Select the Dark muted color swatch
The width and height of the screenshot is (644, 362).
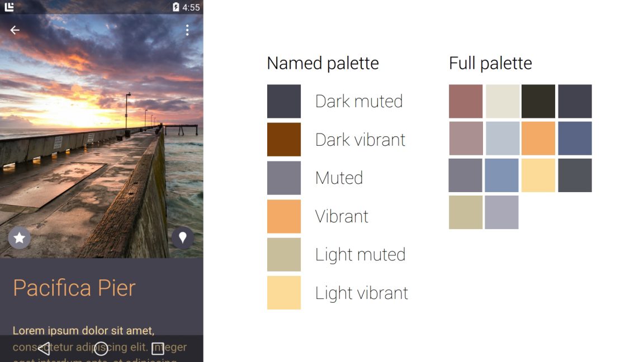pos(284,101)
